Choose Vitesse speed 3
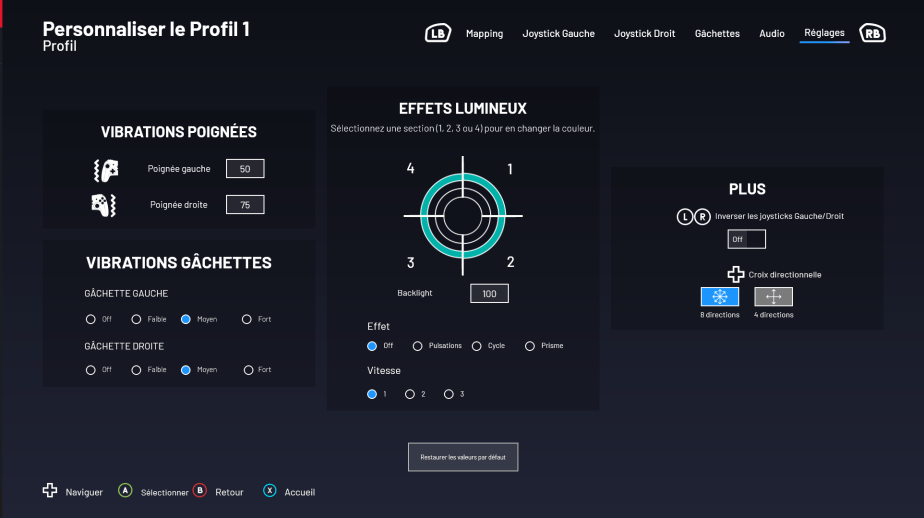The height and width of the screenshot is (518, 924). coord(448,394)
